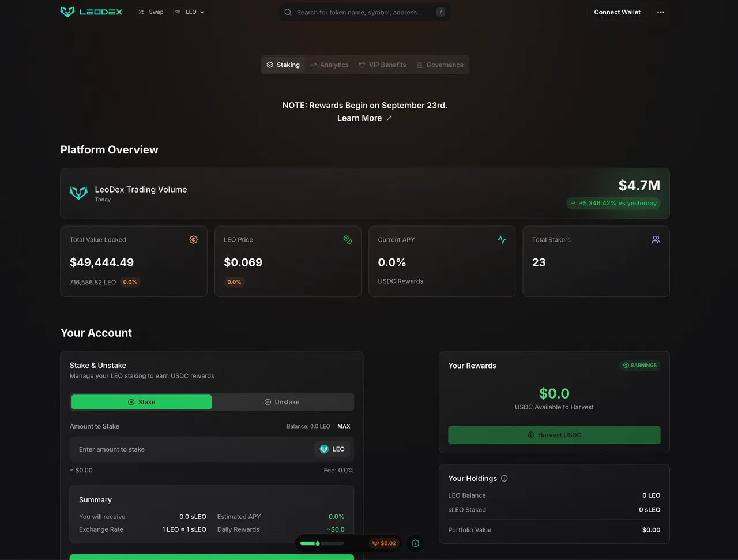The image size is (738, 560).
Task: Go to the Governance tab
Action: (440, 65)
